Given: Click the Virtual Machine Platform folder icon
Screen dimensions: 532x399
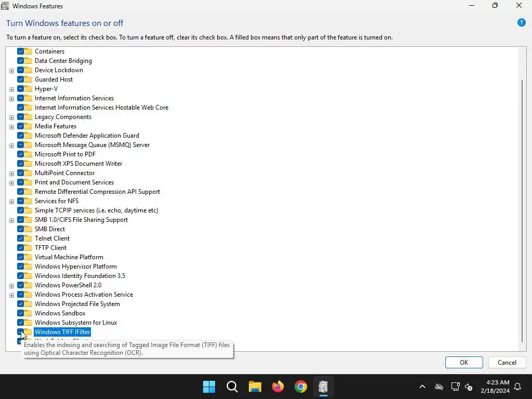Looking at the screenshot, I should (x=28, y=257).
